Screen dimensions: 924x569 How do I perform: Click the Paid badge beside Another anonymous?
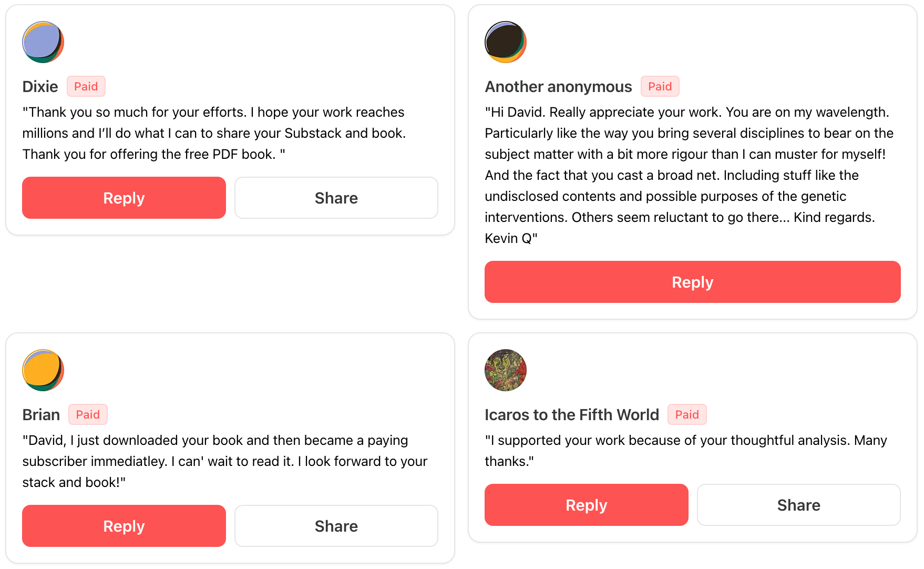(660, 87)
